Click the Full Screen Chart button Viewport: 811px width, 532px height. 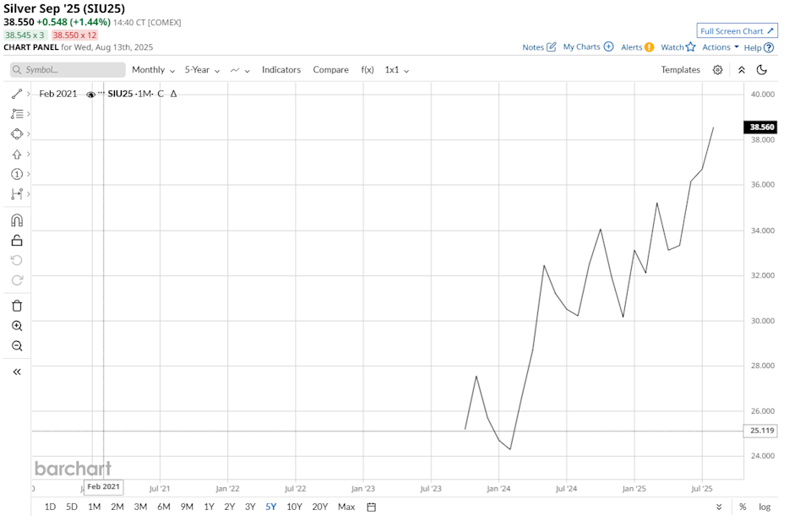click(x=737, y=30)
